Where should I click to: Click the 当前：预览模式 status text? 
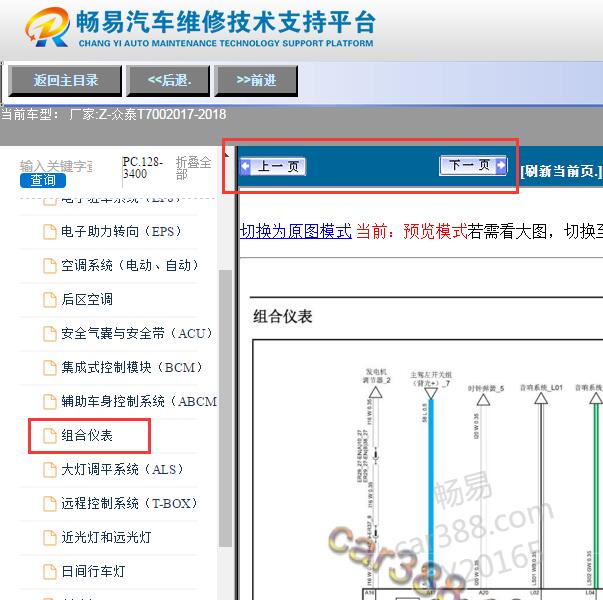[411, 231]
